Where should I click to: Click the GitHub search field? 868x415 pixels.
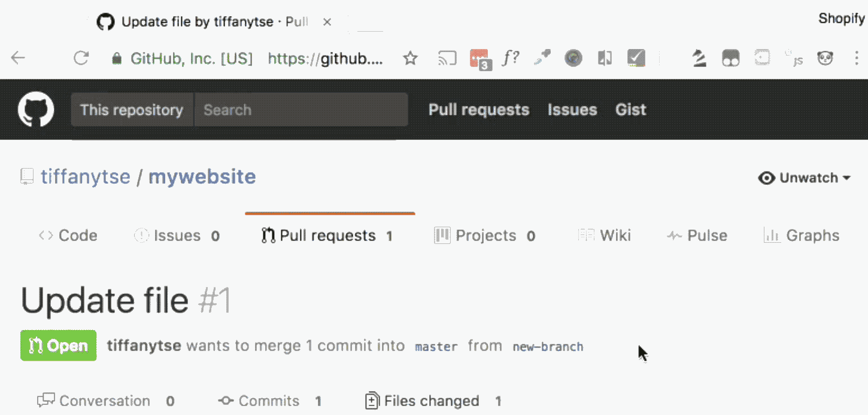(x=301, y=110)
